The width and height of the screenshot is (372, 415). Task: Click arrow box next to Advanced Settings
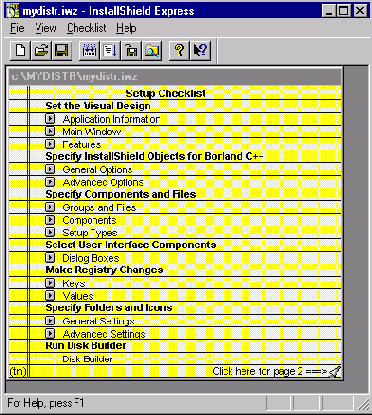point(50,334)
